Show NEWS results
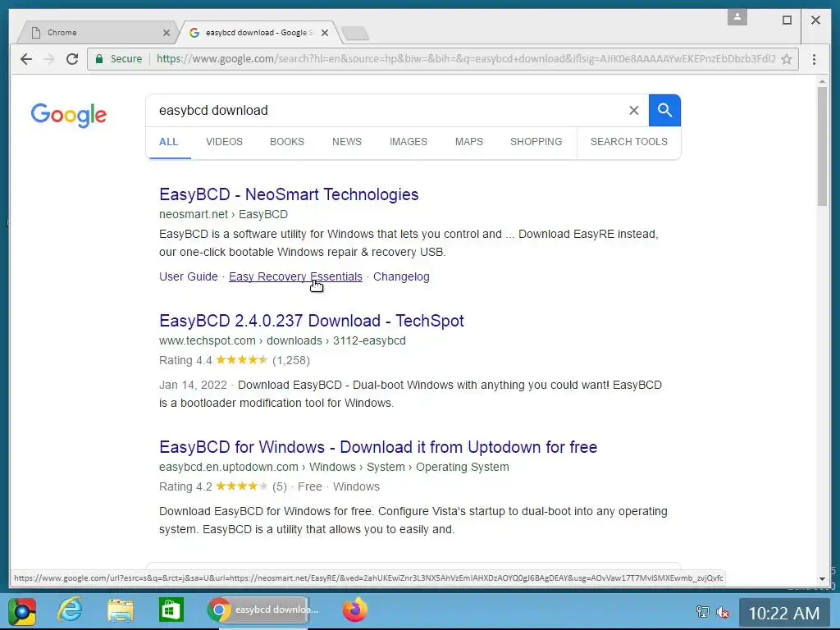This screenshot has width=840, height=630. coord(347,142)
